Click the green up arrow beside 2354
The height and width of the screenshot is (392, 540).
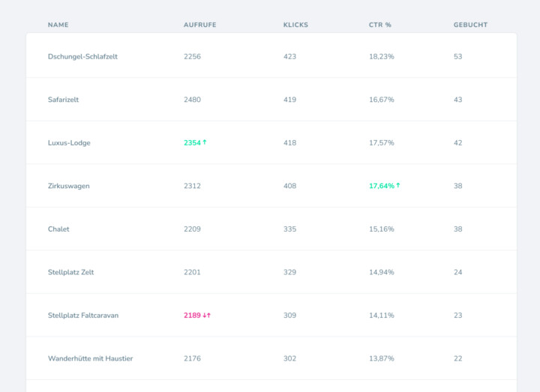point(205,142)
